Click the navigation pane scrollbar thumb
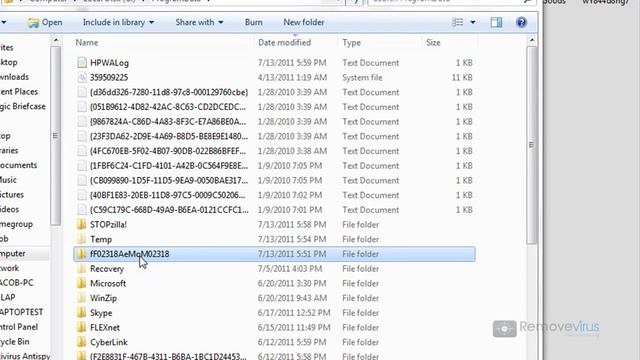 point(56,136)
